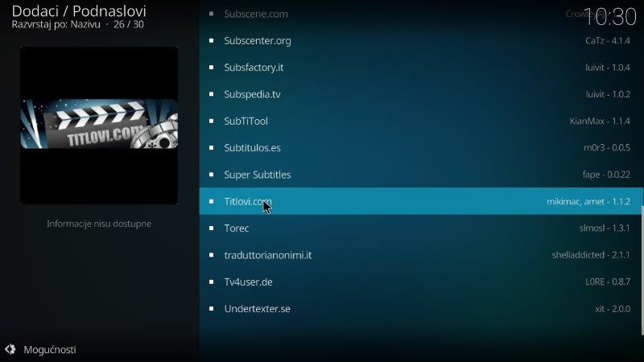Select the Tv4user.de add-on
This screenshot has height=362, width=644.
click(x=421, y=282)
